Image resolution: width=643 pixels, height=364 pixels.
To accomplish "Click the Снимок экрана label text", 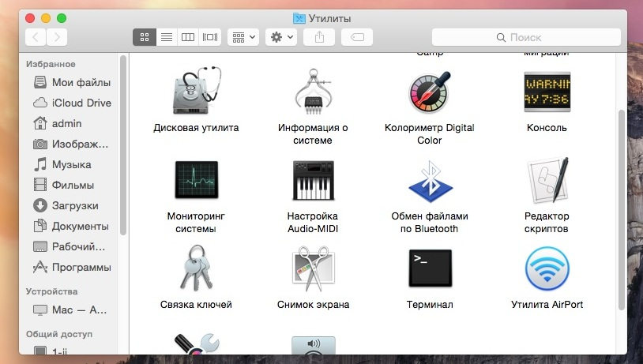I will click(x=314, y=305).
